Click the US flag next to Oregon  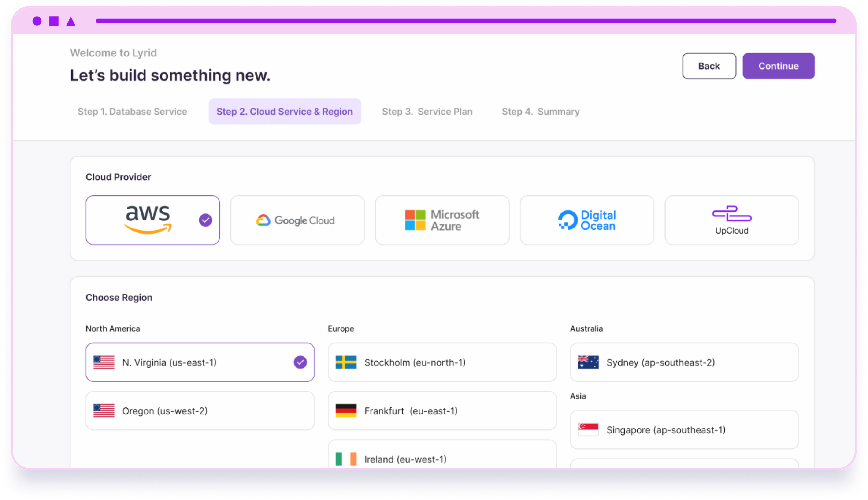(x=104, y=411)
